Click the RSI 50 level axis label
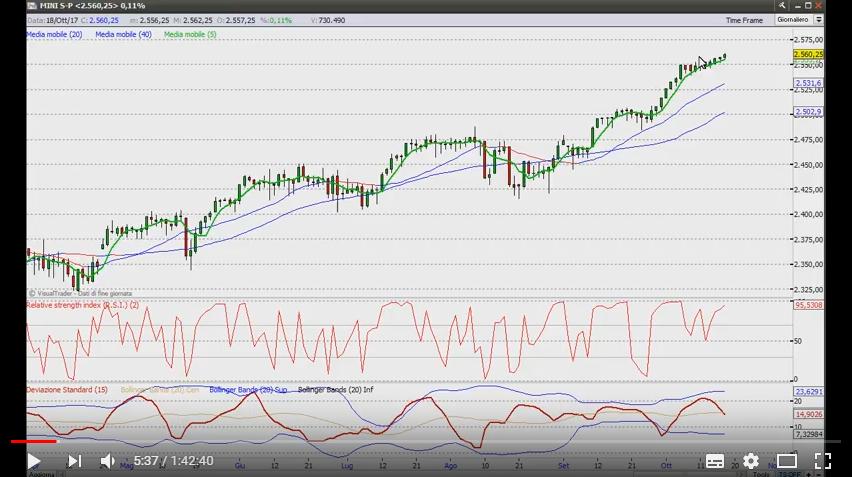 pos(798,341)
